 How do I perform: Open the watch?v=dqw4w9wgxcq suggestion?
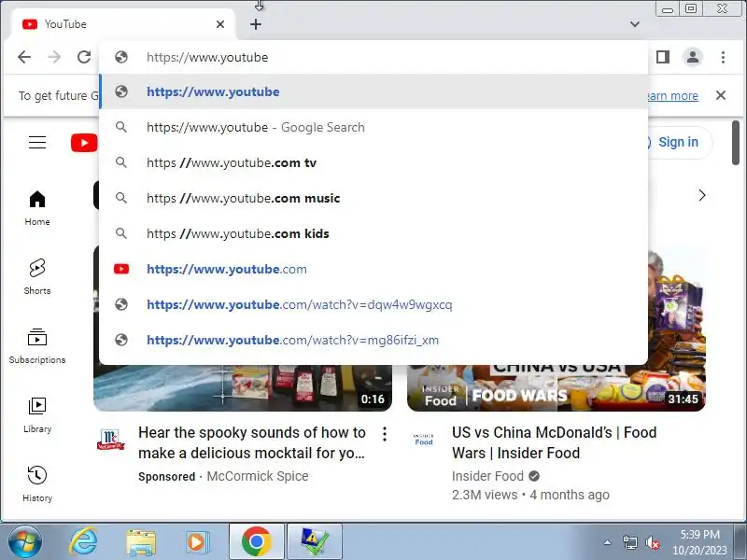click(373, 304)
